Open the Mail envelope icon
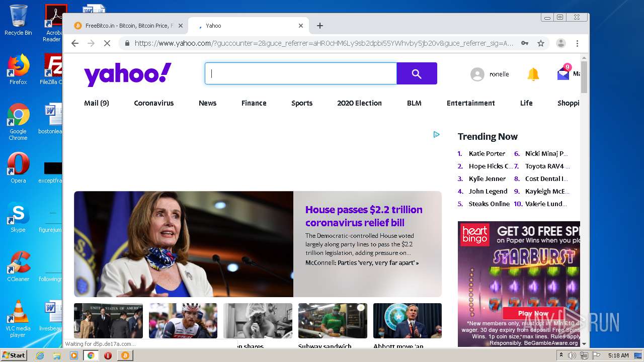This screenshot has height=362, width=644. tap(563, 74)
